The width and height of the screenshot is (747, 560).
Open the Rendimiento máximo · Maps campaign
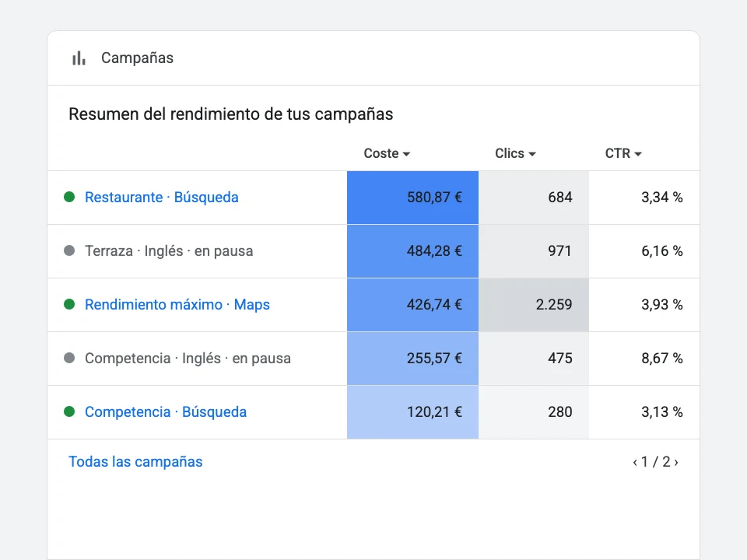pyautogui.click(x=177, y=305)
